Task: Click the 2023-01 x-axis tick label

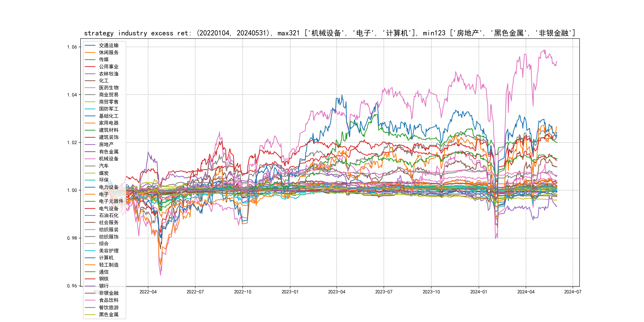Action: coord(290,292)
